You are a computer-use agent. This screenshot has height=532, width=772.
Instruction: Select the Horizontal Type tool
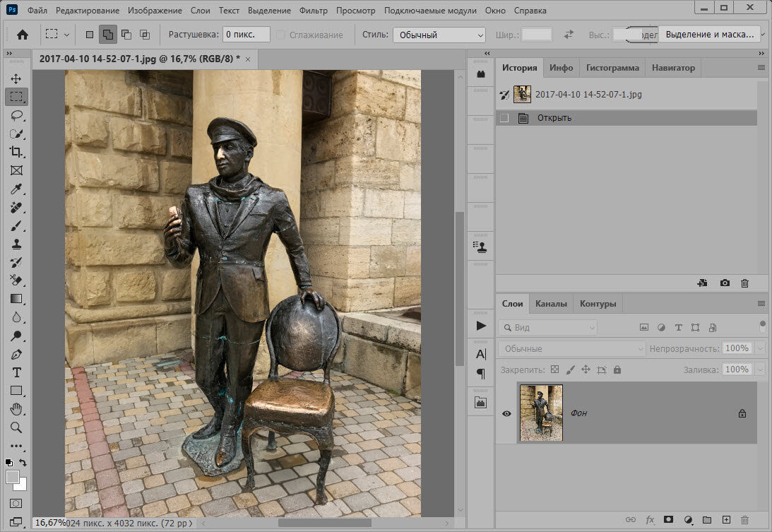(x=16, y=372)
